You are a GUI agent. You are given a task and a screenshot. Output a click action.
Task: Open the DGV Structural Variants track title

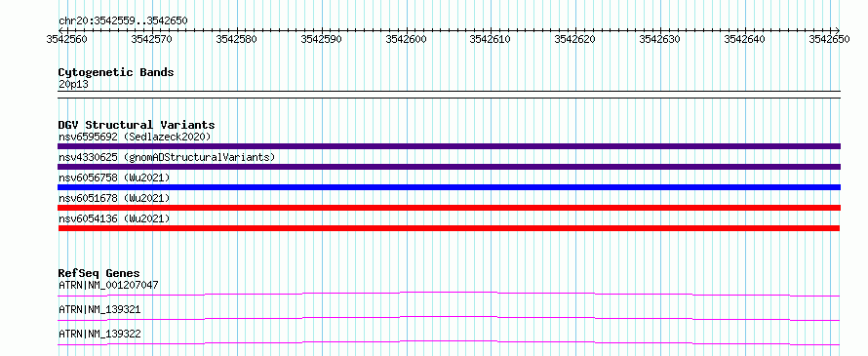pyautogui.click(x=137, y=125)
